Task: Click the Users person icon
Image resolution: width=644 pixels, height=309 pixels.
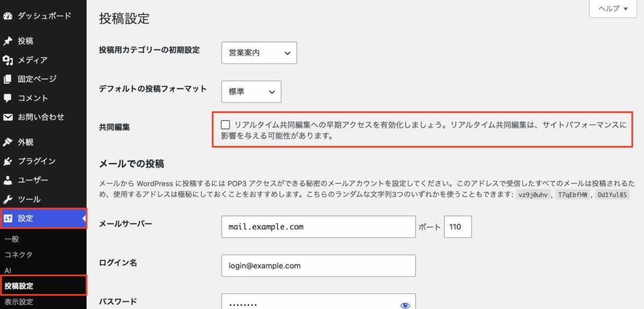Action: (8, 181)
